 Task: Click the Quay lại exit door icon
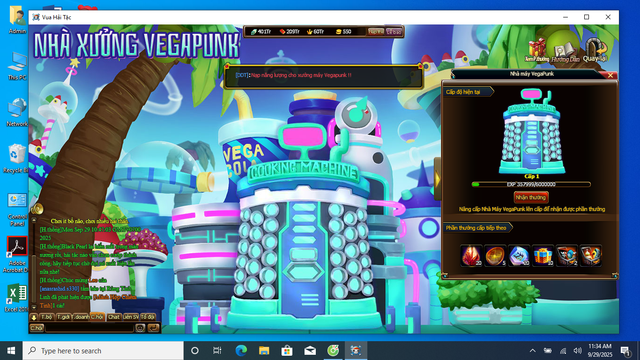[x=595, y=50]
